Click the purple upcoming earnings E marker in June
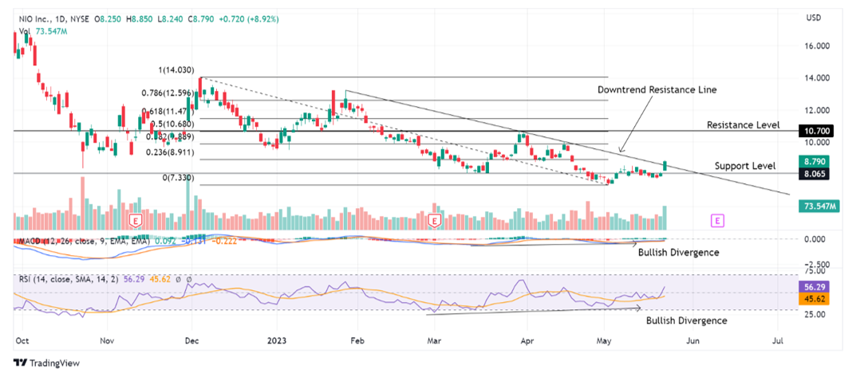868x385 pixels. [717, 222]
